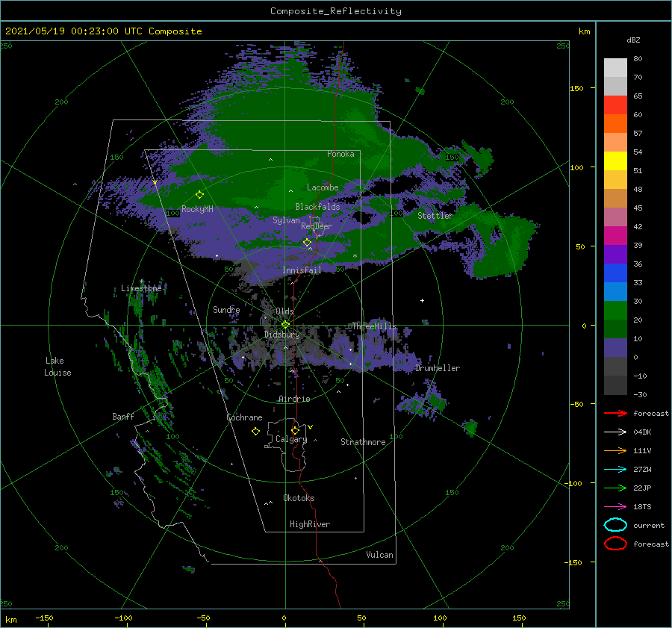This screenshot has width=672, height=628.
Task: Select the Strathmore label
Action: point(363,442)
